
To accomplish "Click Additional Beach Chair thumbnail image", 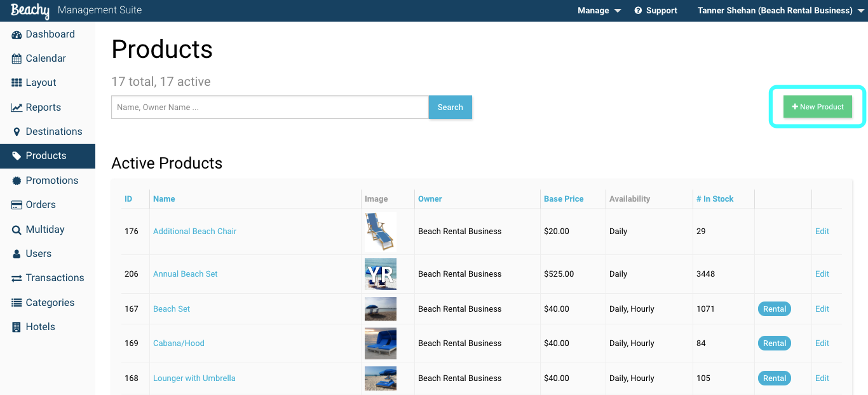I will coord(381,232).
